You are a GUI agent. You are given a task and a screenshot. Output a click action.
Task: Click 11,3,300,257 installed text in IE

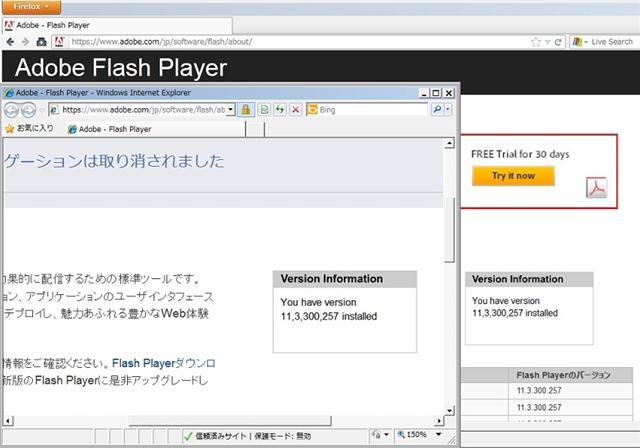tap(329, 316)
